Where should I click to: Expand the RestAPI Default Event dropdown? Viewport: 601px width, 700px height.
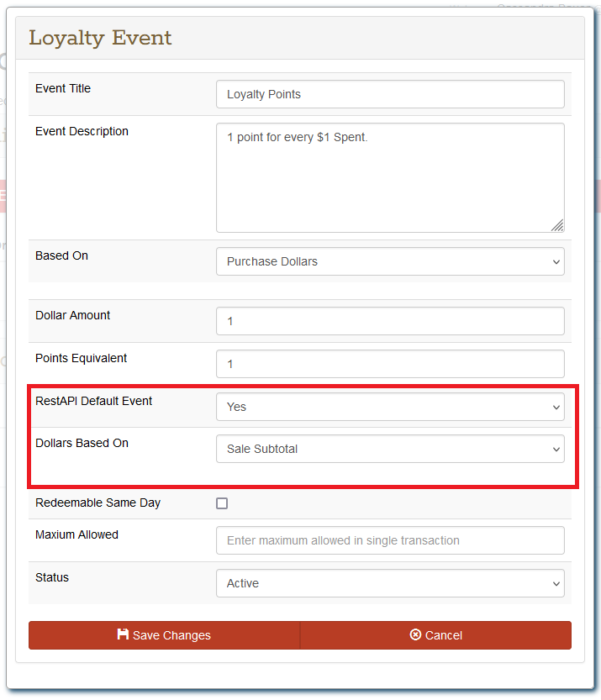(x=390, y=407)
